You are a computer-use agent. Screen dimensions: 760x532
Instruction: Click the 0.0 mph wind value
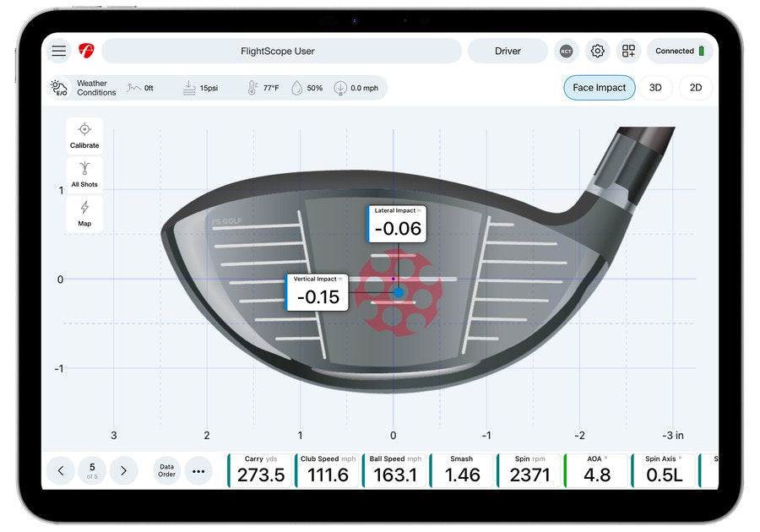(365, 88)
